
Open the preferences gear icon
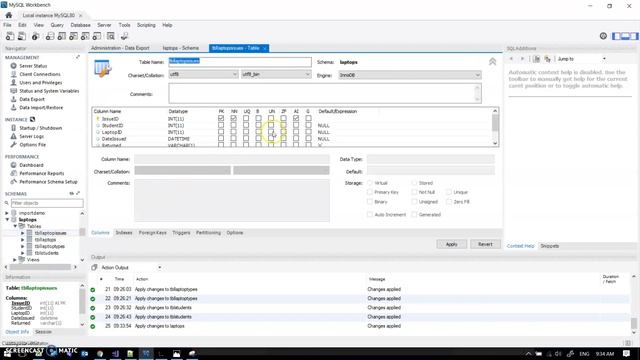(603, 36)
